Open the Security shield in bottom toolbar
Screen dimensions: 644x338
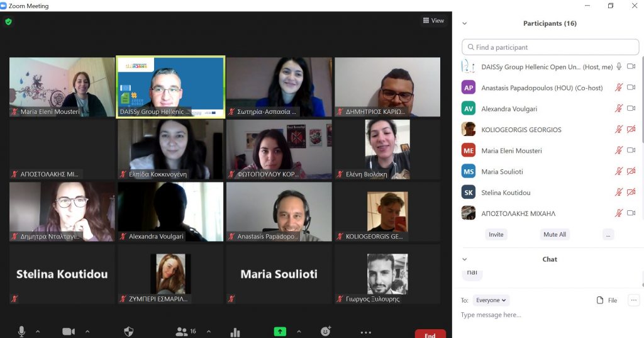(128, 332)
